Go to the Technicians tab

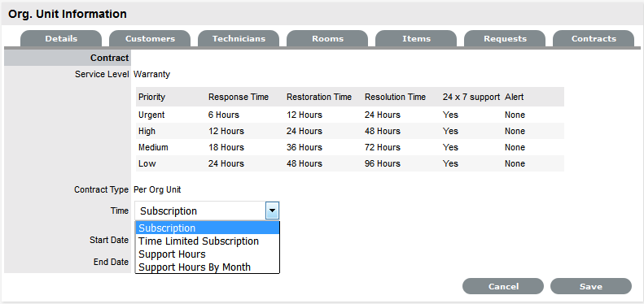pos(239,38)
